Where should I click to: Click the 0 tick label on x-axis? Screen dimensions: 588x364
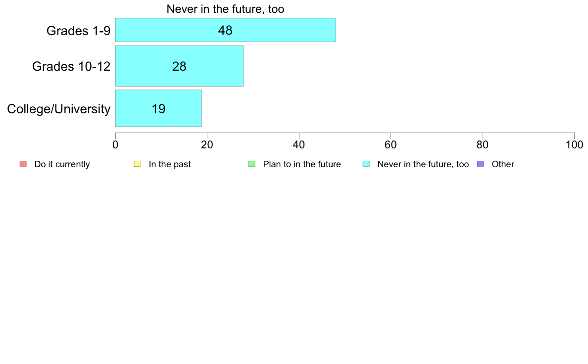point(115,145)
